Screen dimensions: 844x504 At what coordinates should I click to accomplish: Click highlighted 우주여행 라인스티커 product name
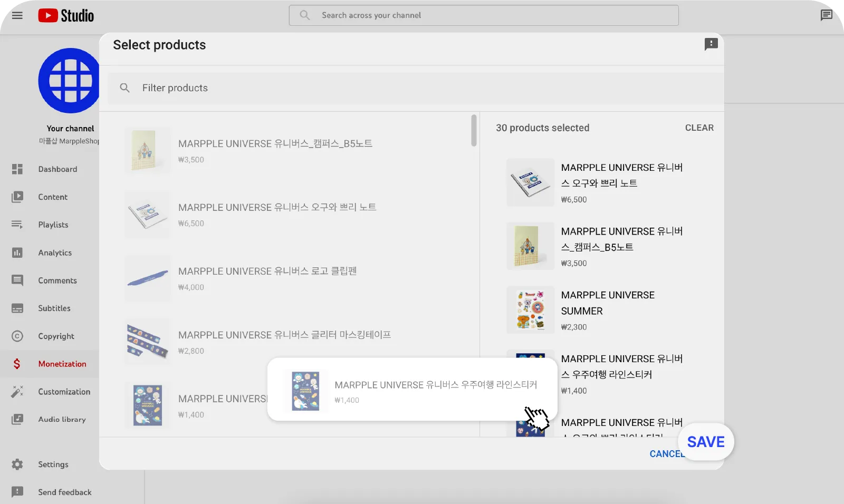pos(436,385)
